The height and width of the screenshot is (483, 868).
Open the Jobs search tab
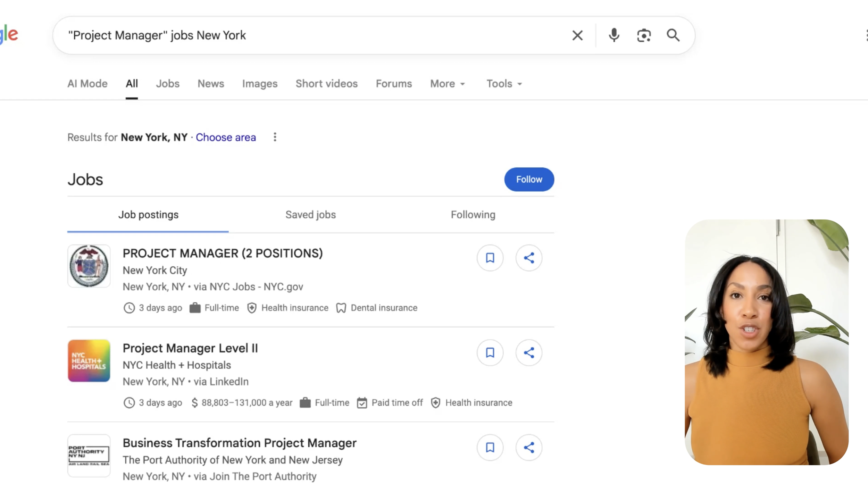coord(168,84)
